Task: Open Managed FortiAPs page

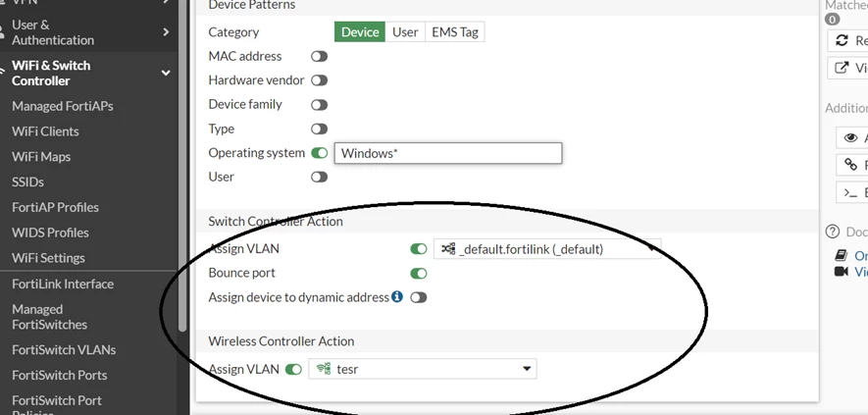Action: click(63, 106)
